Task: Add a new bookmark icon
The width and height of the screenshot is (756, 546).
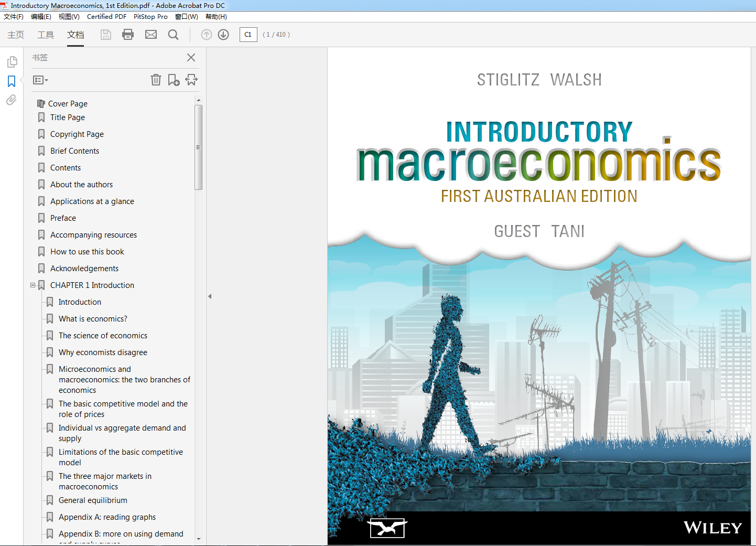Action: [174, 80]
